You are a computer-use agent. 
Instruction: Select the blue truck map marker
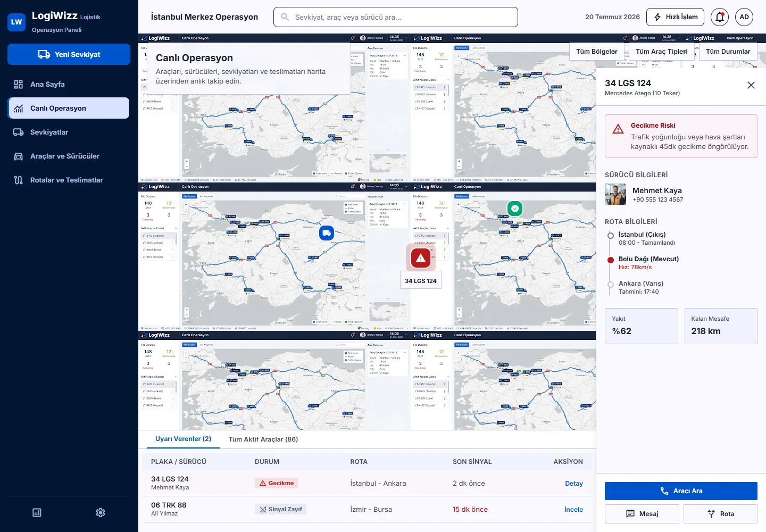click(x=327, y=232)
